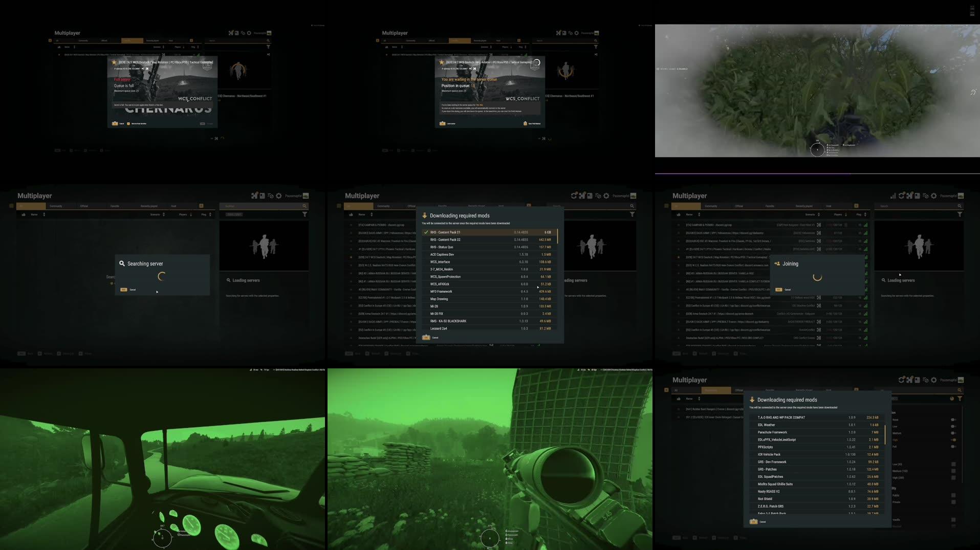Click the crossed-arrows direct join icon

click(910, 195)
